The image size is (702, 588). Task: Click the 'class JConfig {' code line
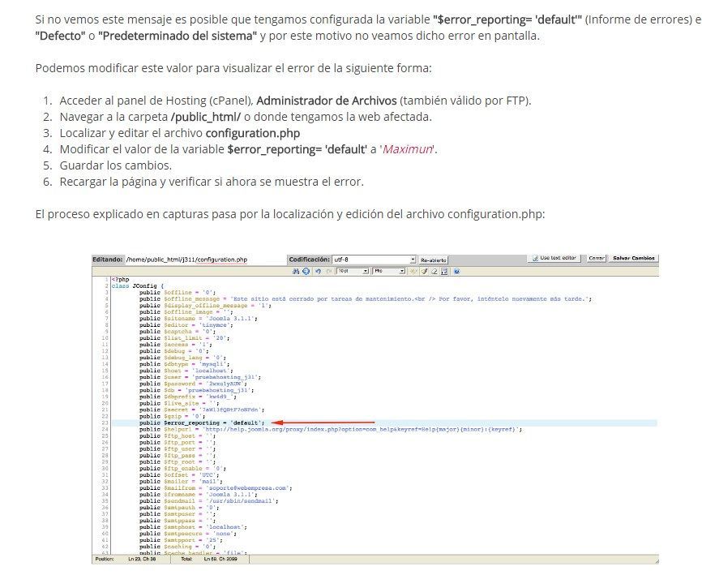coord(138,285)
